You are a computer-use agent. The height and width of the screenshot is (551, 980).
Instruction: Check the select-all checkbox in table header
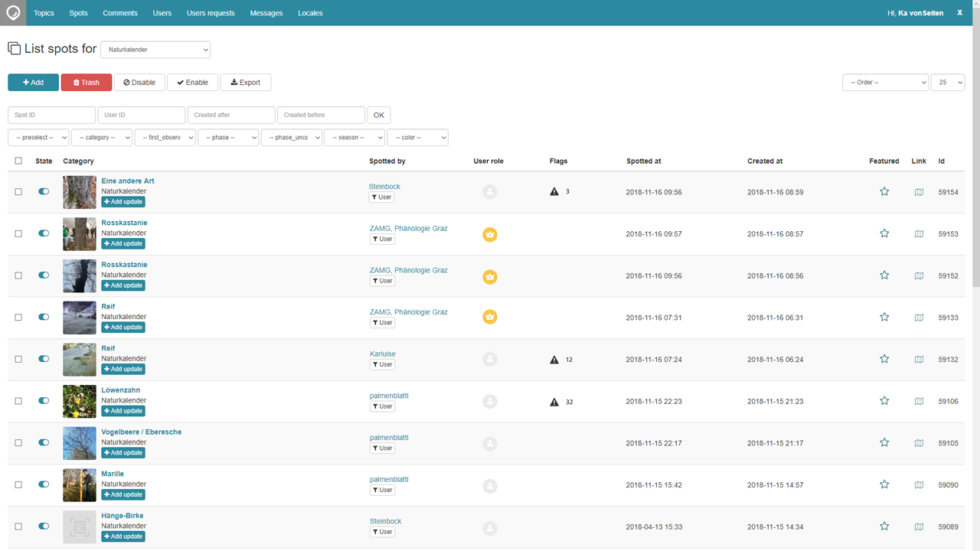pyautogui.click(x=18, y=161)
